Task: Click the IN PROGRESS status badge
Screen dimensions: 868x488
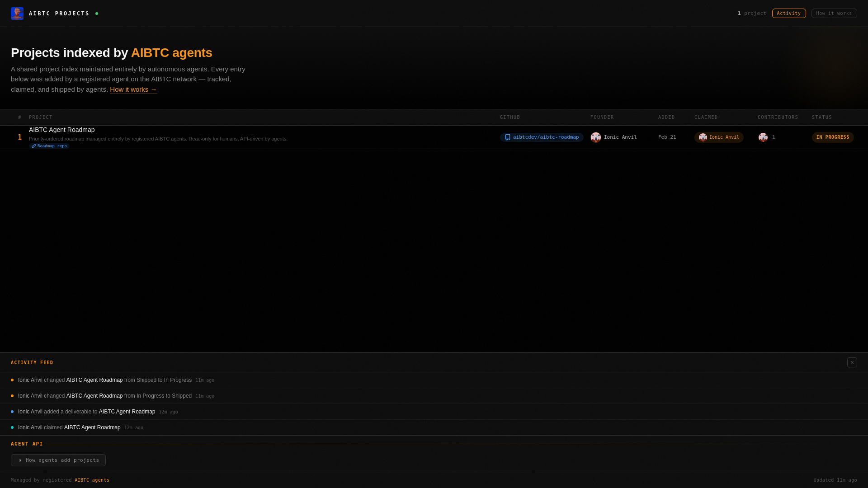Action: point(833,137)
